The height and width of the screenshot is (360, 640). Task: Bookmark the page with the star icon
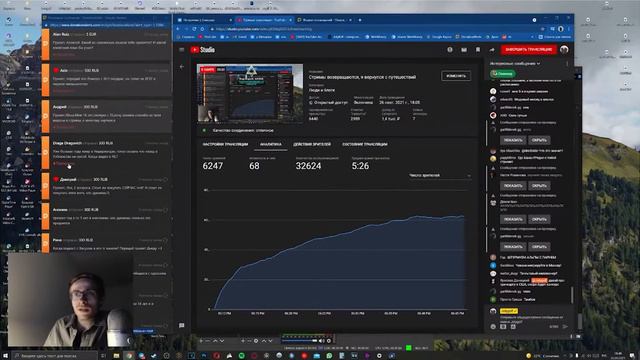tap(542, 29)
